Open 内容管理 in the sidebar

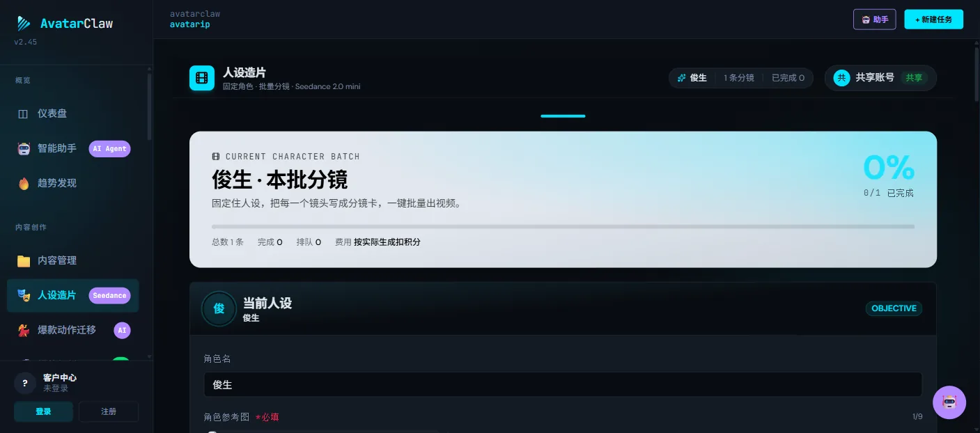[x=73, y=260]
